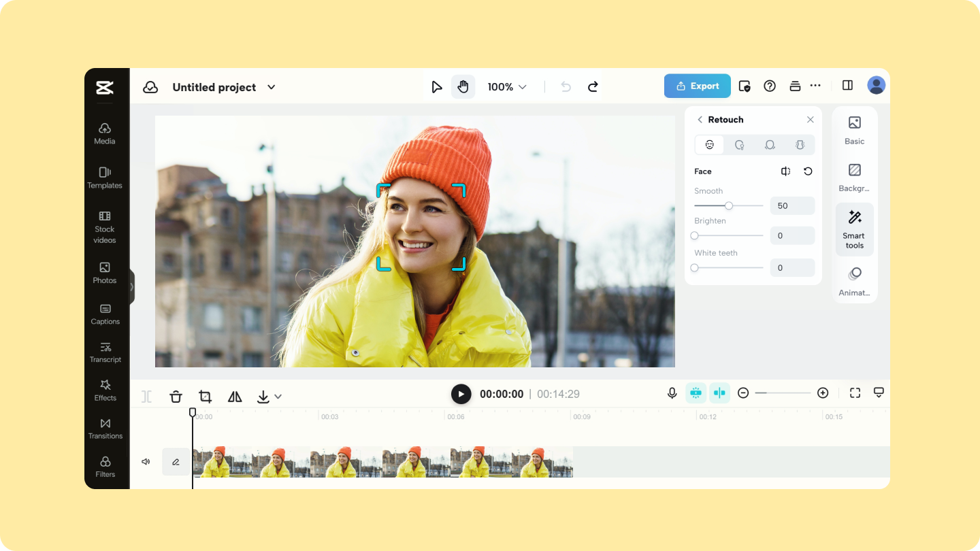
Task: Open the Media panel
Action: [105, 133]
